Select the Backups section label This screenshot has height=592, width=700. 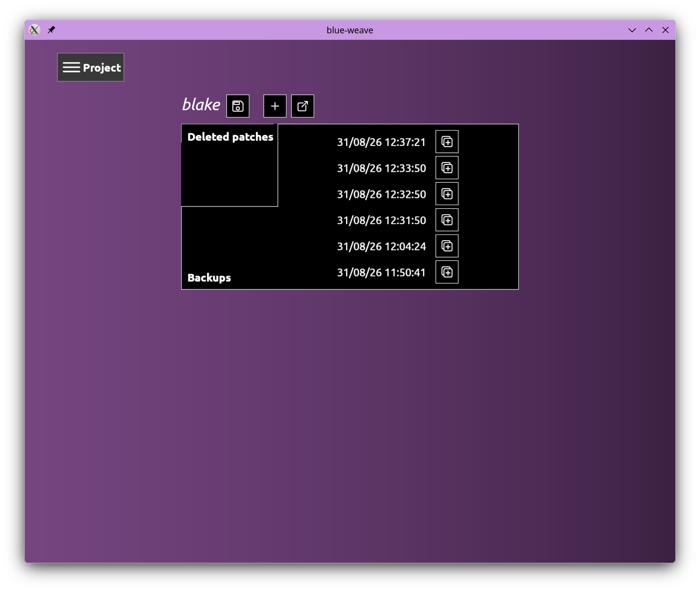pos(209,278)
